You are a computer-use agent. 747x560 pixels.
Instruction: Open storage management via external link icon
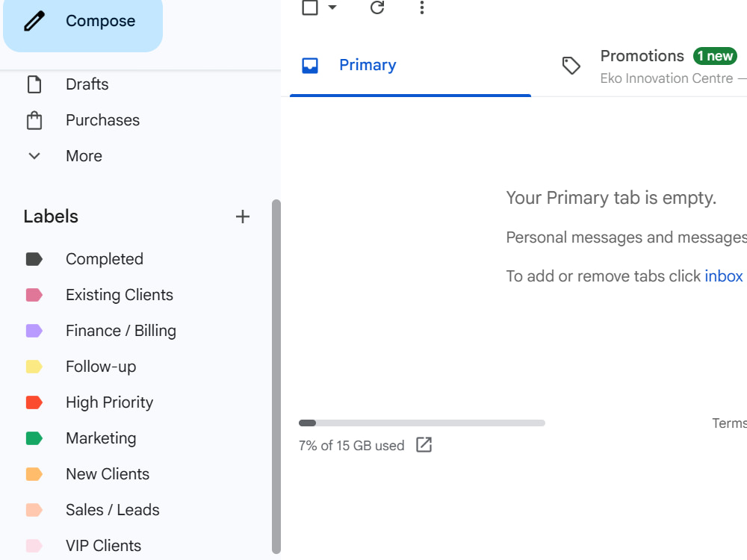(x=424, y=445)
